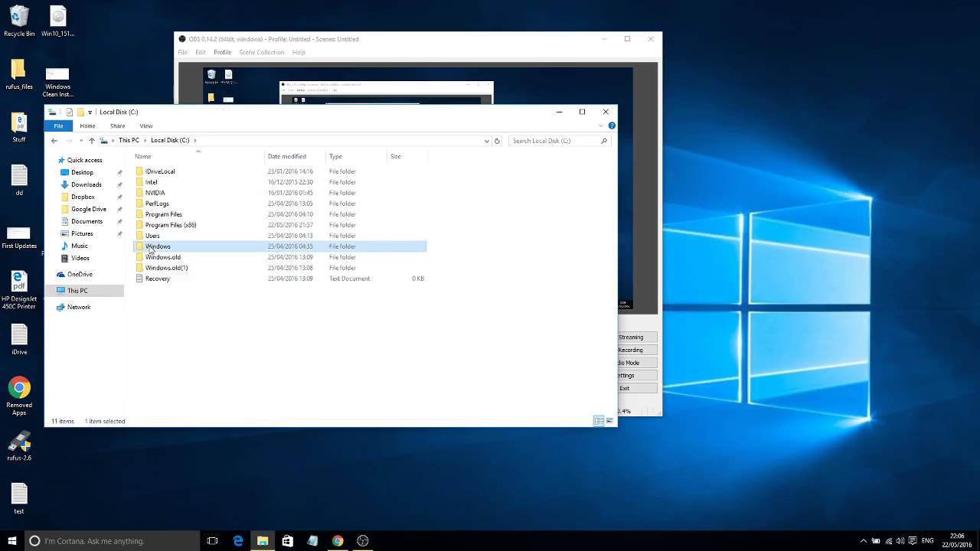The width and height of the screenshot is (980, 551).
Task: Open the Share ribbon tab
Action: pyautogui.click(x=117, y=126)
